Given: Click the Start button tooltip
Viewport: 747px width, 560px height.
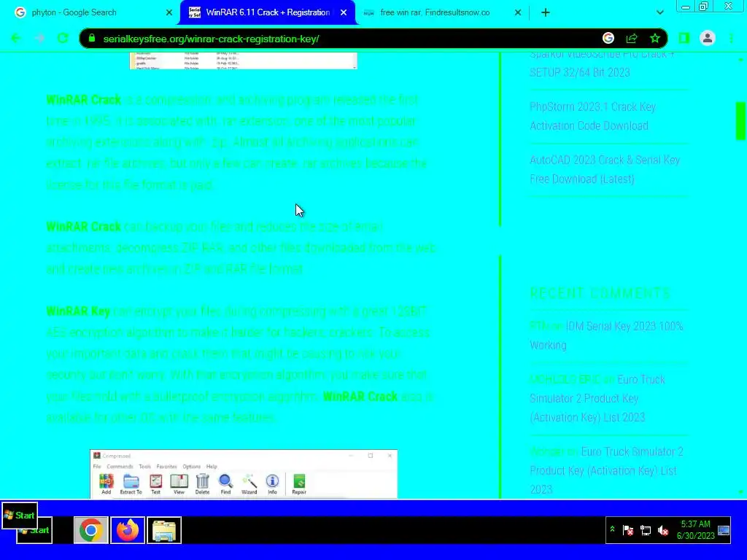Looking at the screenshot, I should (20, 516).
